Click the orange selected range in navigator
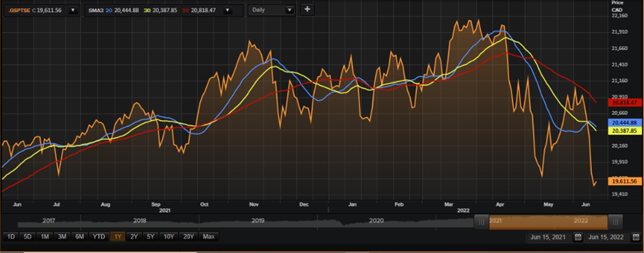This screenshot has width=644, height=253. [548, 221]
